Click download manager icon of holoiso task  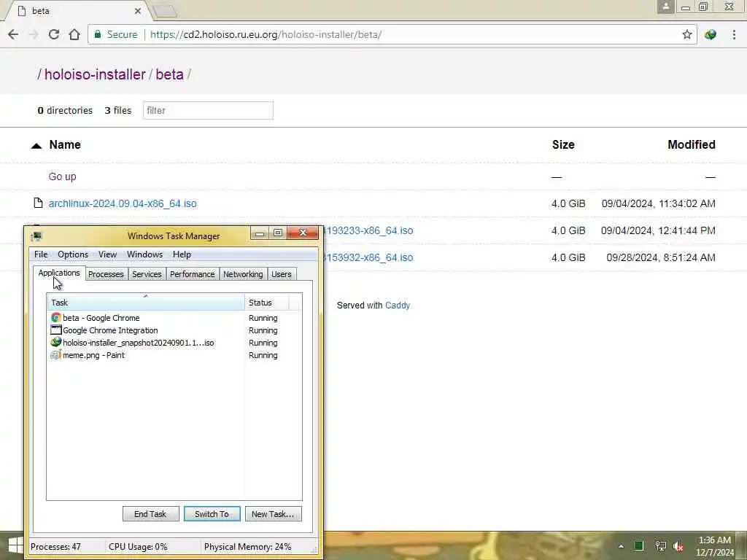[x=55, y=343]
